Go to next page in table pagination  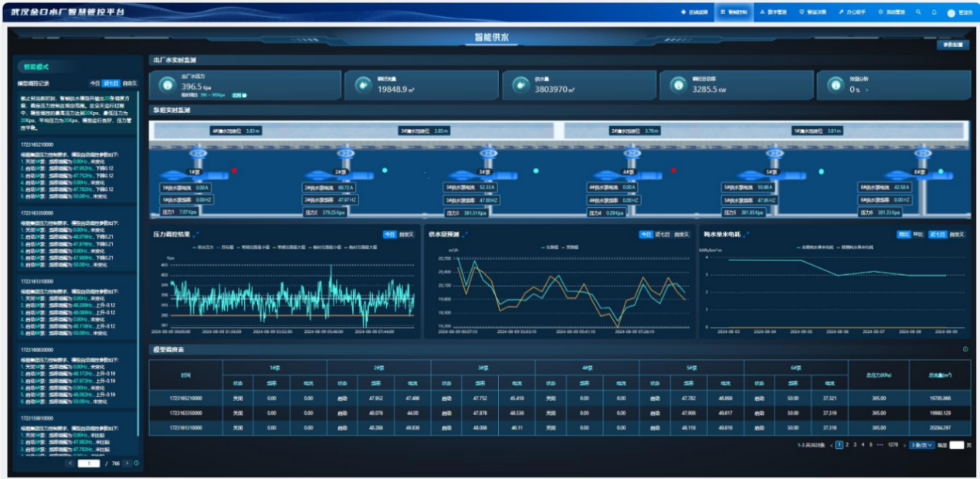coord(904,445)
